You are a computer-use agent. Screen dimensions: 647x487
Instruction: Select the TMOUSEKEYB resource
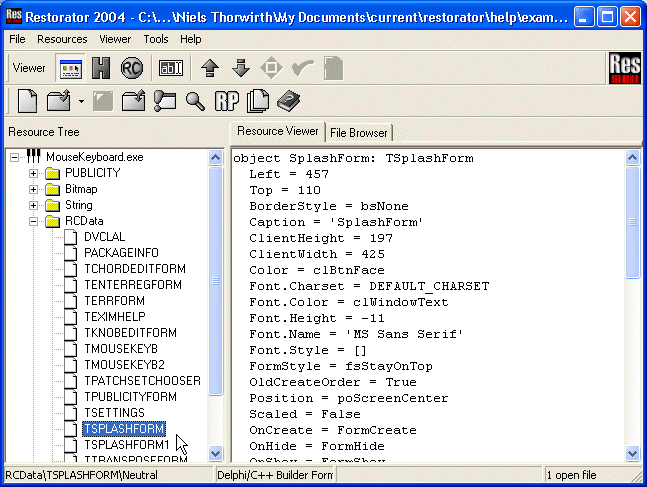coord(121,349)
